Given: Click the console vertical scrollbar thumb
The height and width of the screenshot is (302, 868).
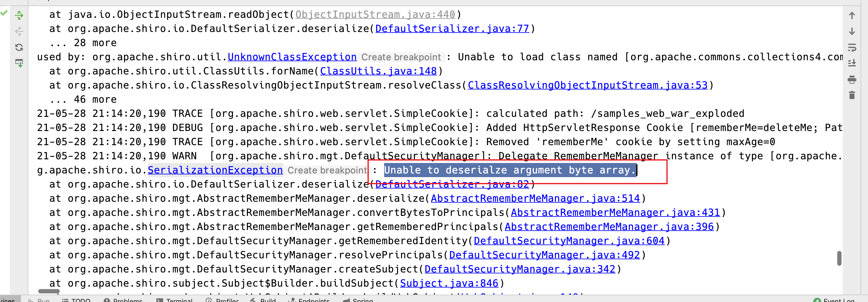Looking at the screenshot, I should (839, 258).
